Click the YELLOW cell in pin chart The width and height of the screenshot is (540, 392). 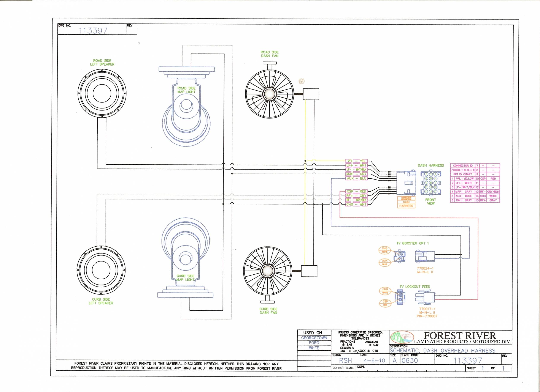point(468,179)
